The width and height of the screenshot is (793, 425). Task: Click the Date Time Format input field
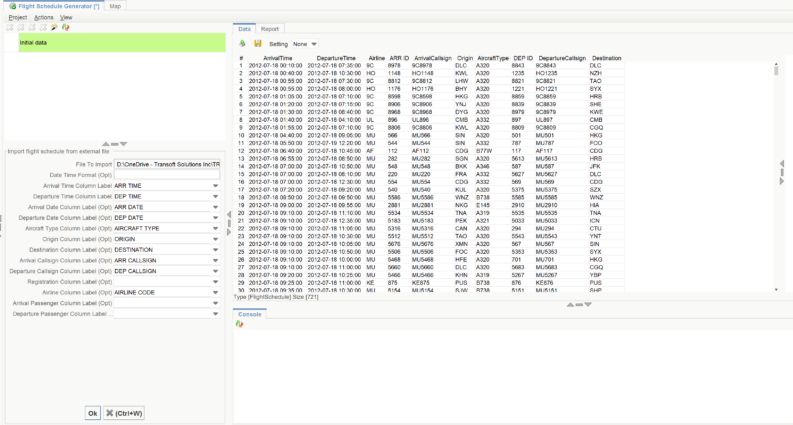tap(166, 175)
